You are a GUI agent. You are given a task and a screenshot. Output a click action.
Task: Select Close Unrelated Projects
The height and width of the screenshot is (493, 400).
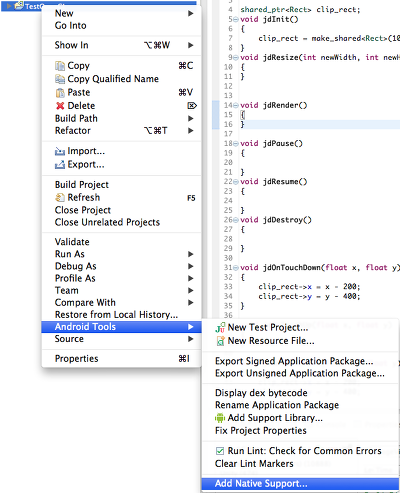(121, 222)
